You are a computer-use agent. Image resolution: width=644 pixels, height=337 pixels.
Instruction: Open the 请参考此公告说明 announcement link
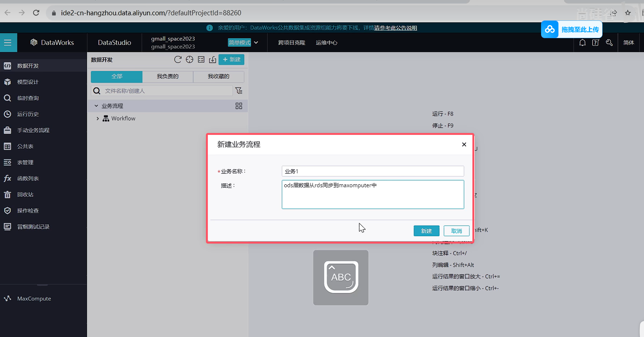pyautogui.click(x=395, y=28)
